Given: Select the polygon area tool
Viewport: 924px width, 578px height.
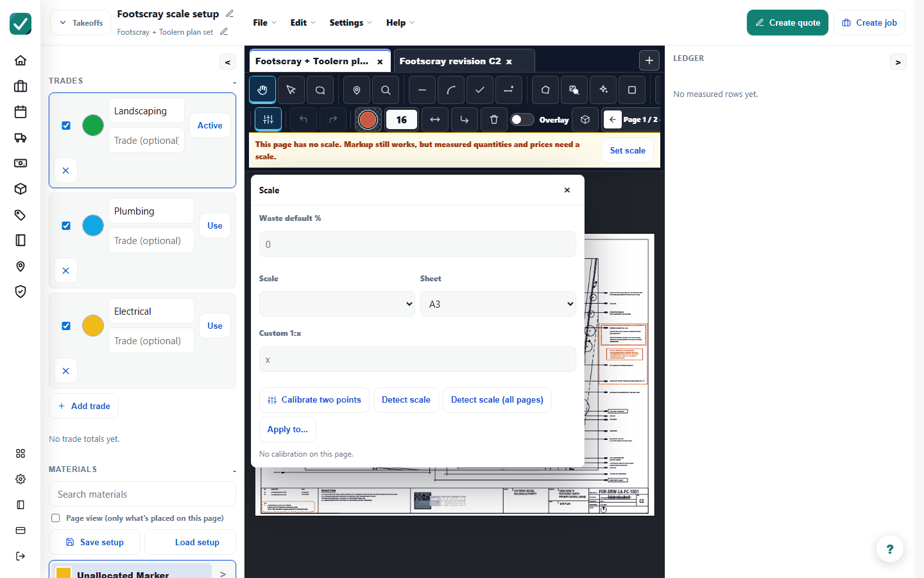Looking at the screenshot, I should [545, 90].
